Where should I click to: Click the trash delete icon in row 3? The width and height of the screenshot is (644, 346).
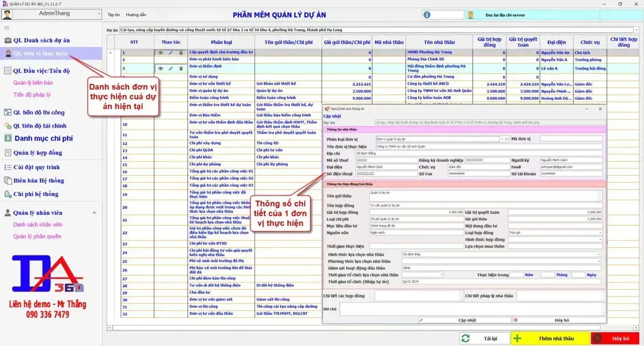181,68
